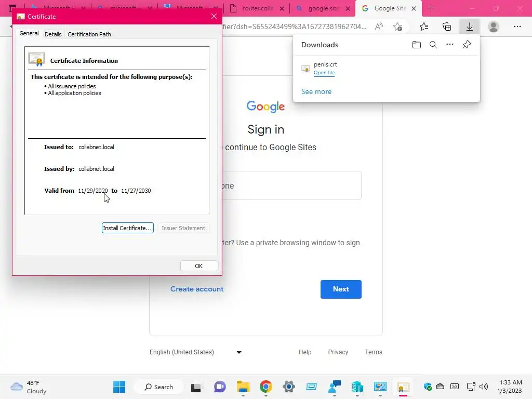Open a new browser tab
Viewport: 532px width, 399px height.
tap(431, 8)
